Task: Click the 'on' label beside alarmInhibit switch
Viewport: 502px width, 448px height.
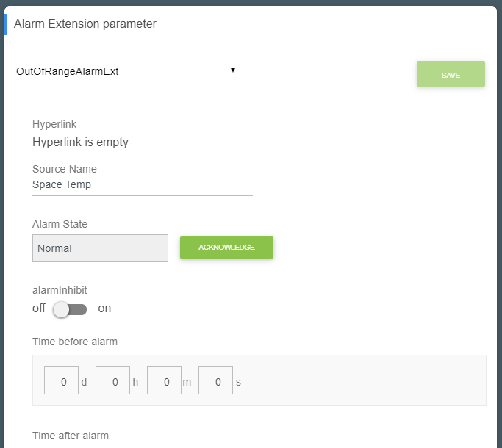Action: (x=104, y=308)
